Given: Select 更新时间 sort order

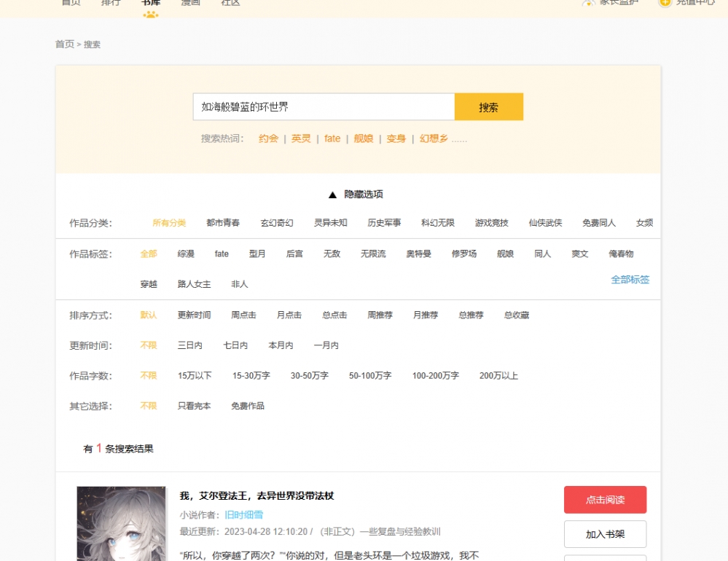Looking at the screenshot, I should (x=194, y=315).
